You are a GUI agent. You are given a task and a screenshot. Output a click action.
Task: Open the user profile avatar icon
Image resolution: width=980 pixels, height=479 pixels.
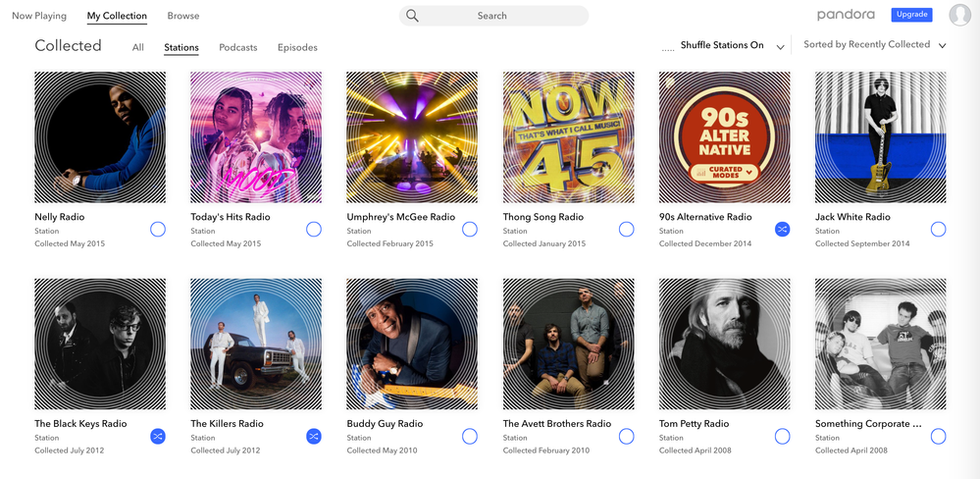(x=959, y=16)
